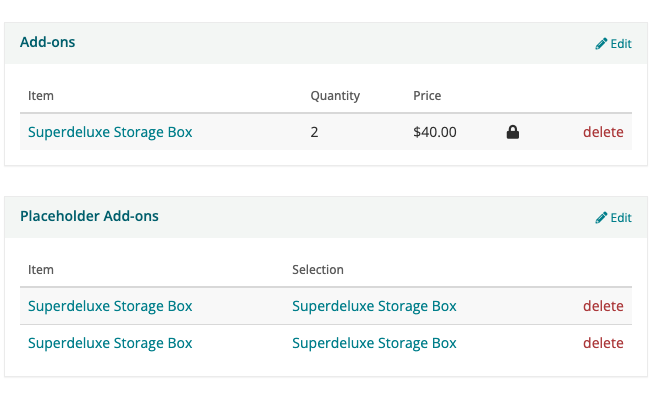Open first placeholder item Superdeluxe Storage Box
This screenshot has height=399, width=665.
coord(110,306)
